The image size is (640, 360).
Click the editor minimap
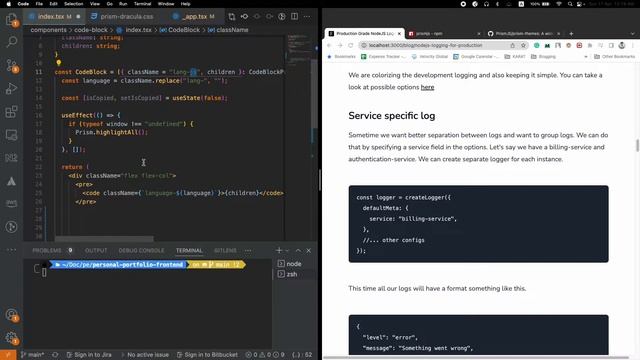tap(300, 50)
